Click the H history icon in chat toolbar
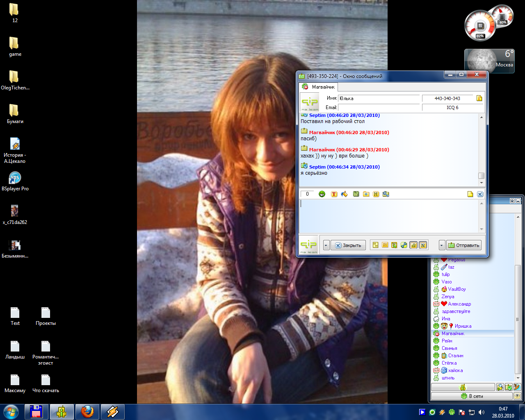The height and width of the screenshot is (420, 525). pos(376,194)
